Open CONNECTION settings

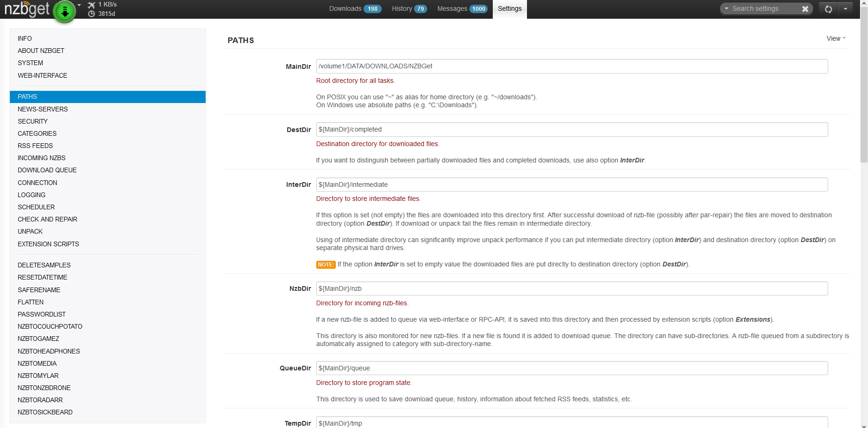pos(108,183)
